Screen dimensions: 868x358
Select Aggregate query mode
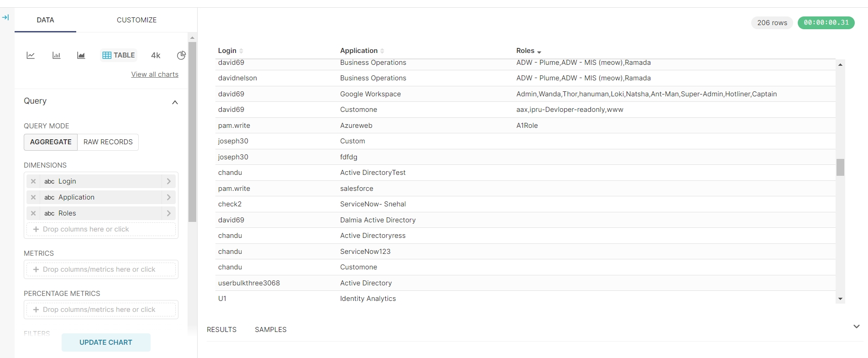pyautogui.click(x=51, y=142)
